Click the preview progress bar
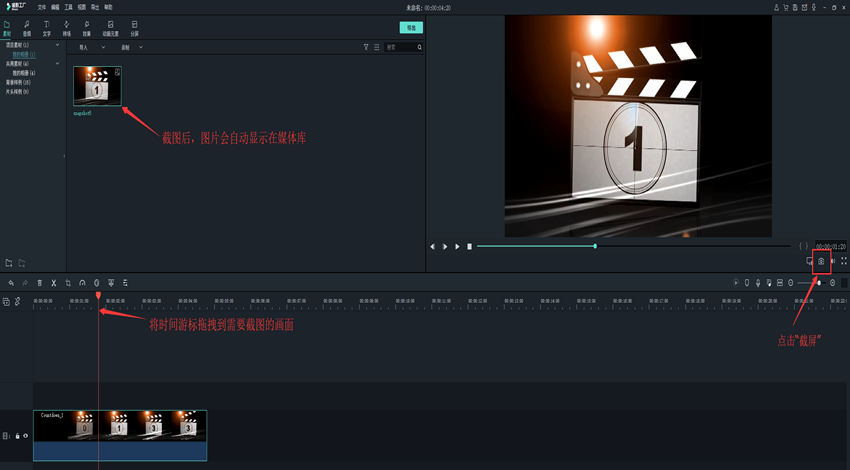This screenshot has width=850, height=470. coord(633,246)
